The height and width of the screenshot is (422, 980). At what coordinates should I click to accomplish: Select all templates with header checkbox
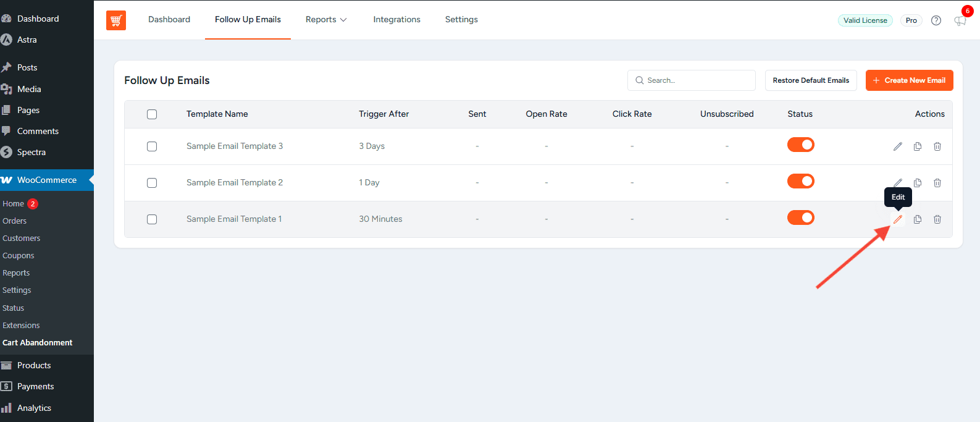pos(152,114)
